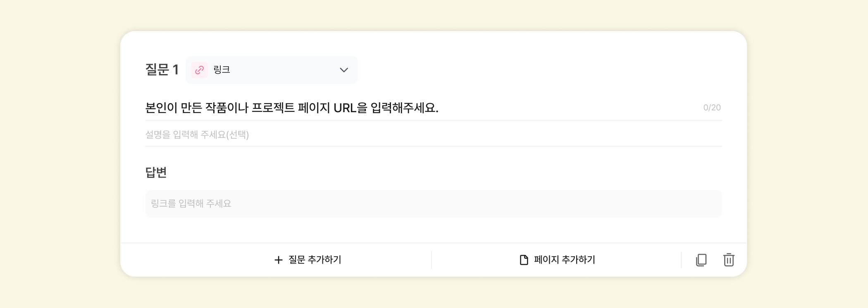Click the "질문 1" heading

pos(162,70)
